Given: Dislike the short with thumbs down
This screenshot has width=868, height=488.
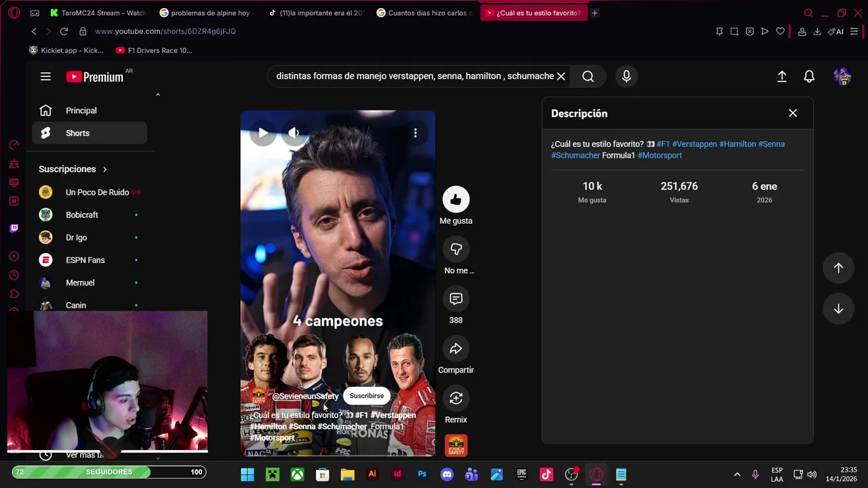Looking at the screenshot, I should (x=456, y=249).
